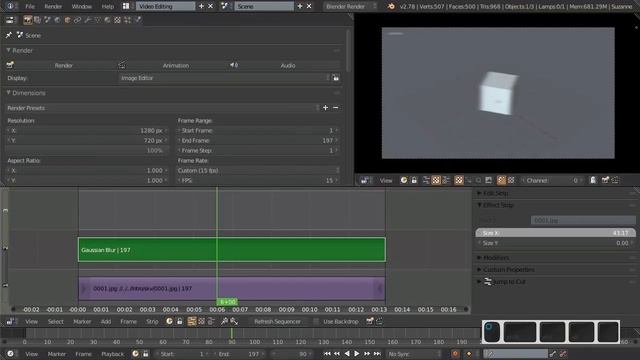This screenshot has width=640, height=360.
Task: Toggle the preview Color-only display icon
Action: click(511, 180)
